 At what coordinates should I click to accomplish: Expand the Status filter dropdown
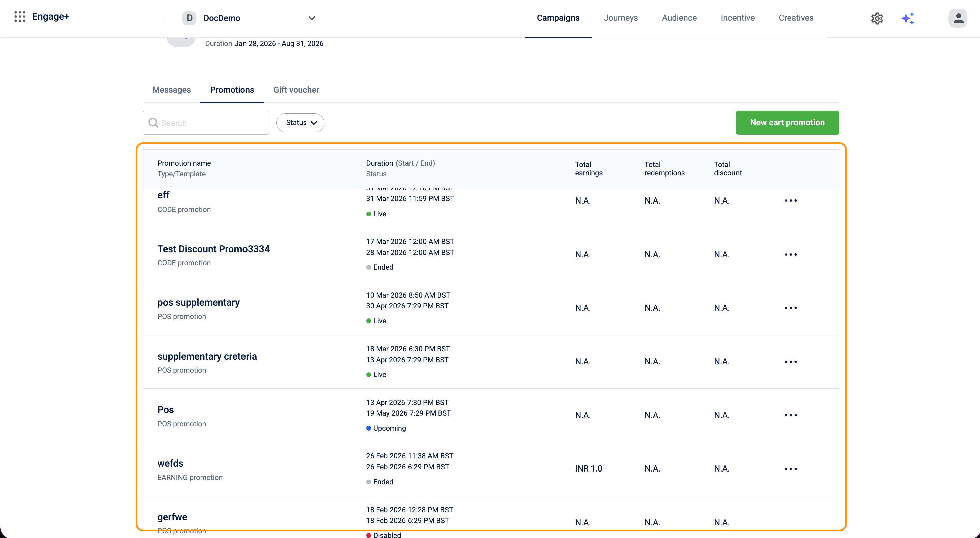coord(300,123)
